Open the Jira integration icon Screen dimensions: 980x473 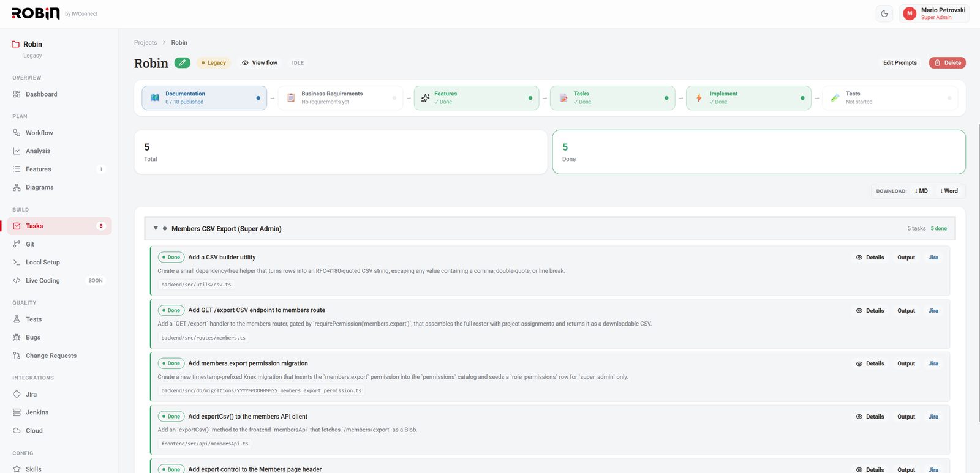pyautogui.click(x=17, y=394)
